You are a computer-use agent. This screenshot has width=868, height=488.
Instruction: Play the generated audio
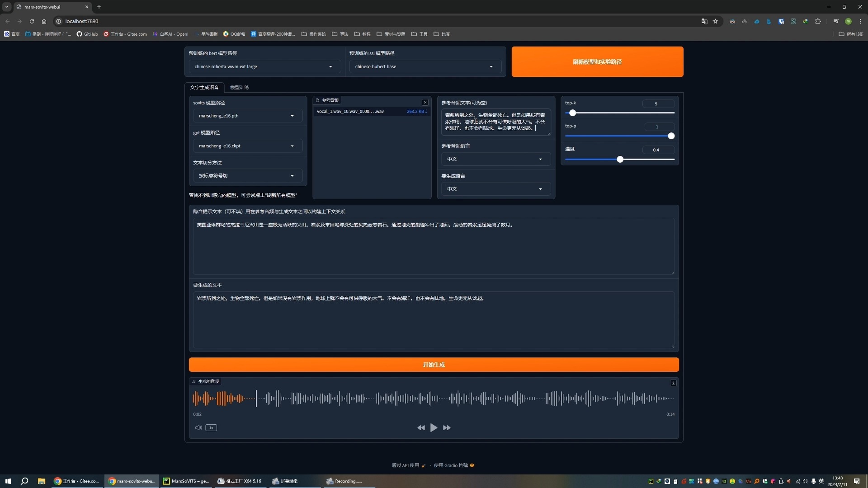(434, 427)
